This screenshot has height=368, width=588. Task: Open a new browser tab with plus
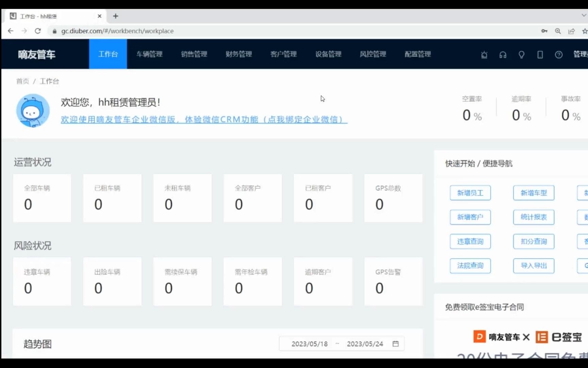[x=116, y=16]
